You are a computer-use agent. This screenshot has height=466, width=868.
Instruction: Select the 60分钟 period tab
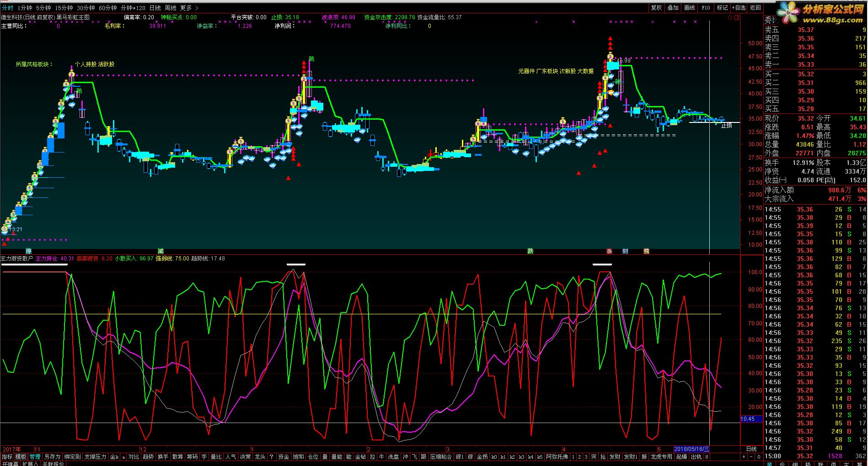[107, 8]
